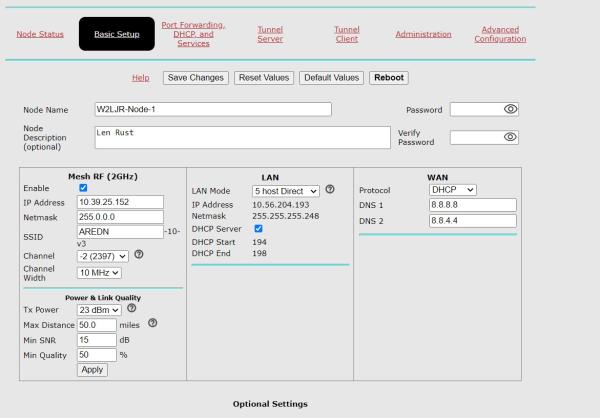The image size is (600, 418).
Task: Focus the SSID field containing AREDN
Action: coord(120,232)
